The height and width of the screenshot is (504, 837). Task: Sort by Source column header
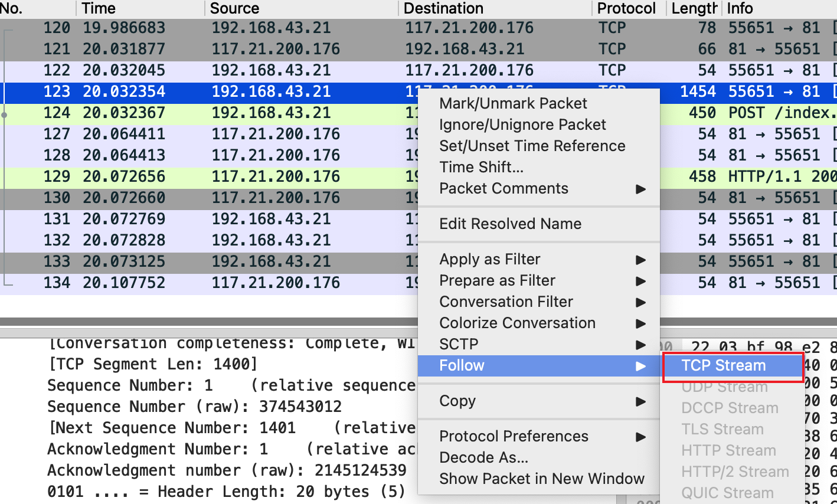click(x=234, y=8)
